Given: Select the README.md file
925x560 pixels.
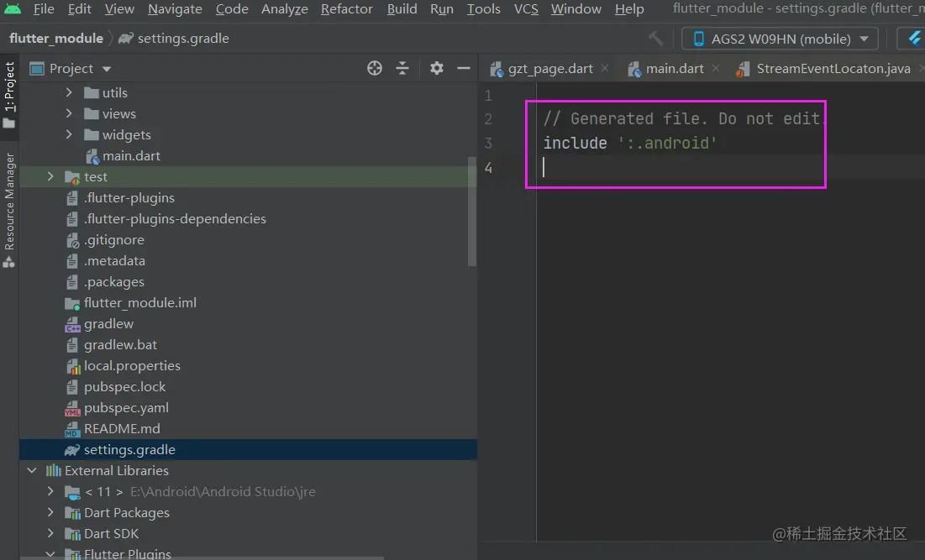Looking at the screenshot, I should [122, 428].
